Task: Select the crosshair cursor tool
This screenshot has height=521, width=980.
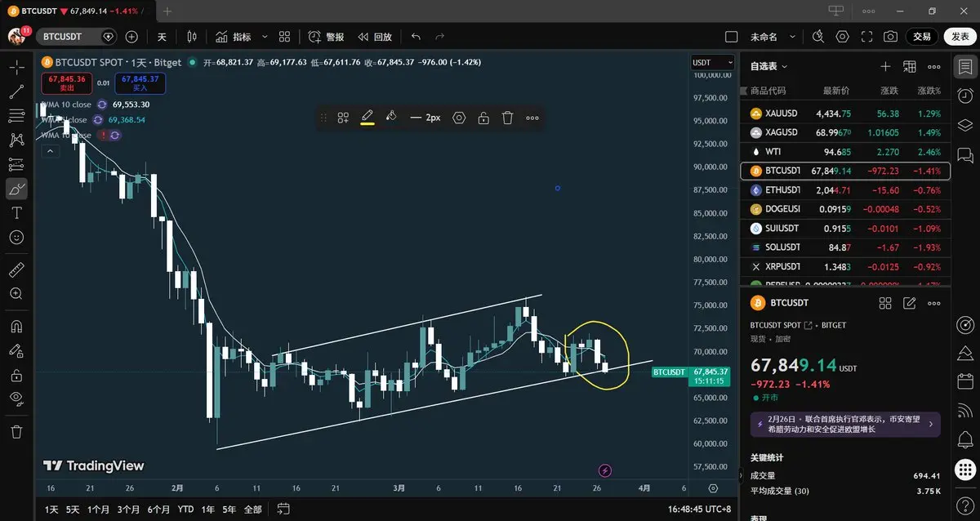Action: [16, 67]
